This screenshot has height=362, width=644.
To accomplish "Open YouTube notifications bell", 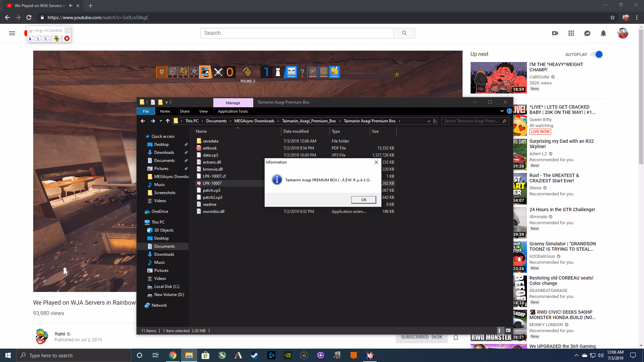I will pos(603,33).
